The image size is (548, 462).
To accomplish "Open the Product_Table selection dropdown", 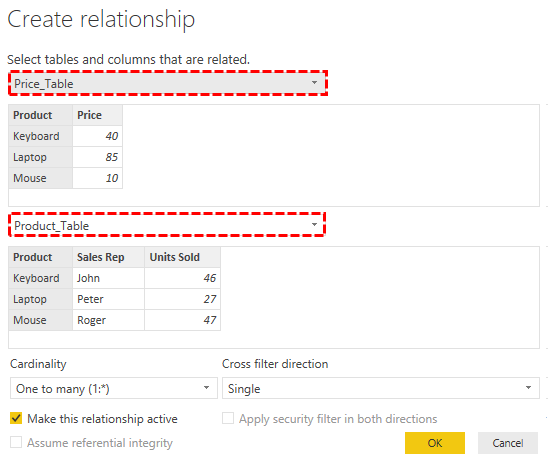I will coord(167,225).
